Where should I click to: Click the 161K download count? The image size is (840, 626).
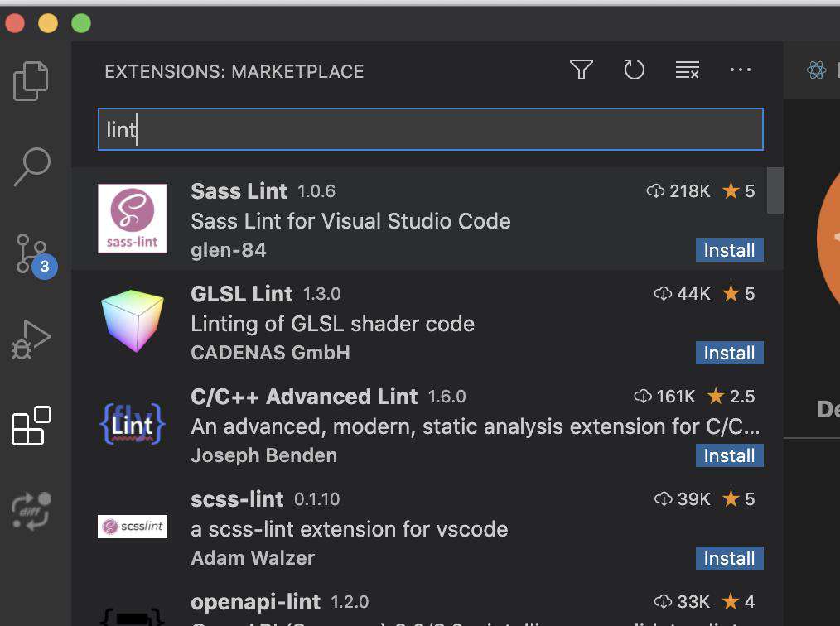point(664,397)
